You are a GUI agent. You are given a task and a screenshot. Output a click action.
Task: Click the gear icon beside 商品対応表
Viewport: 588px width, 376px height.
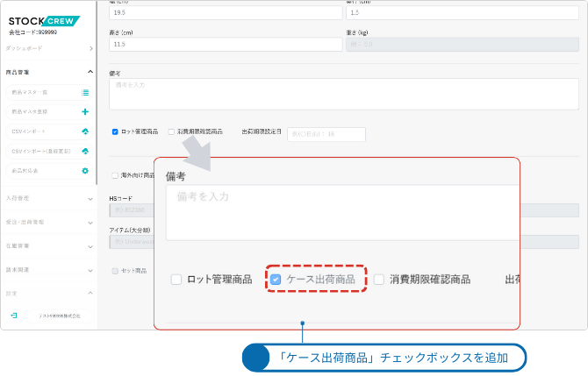coord(85,171)
